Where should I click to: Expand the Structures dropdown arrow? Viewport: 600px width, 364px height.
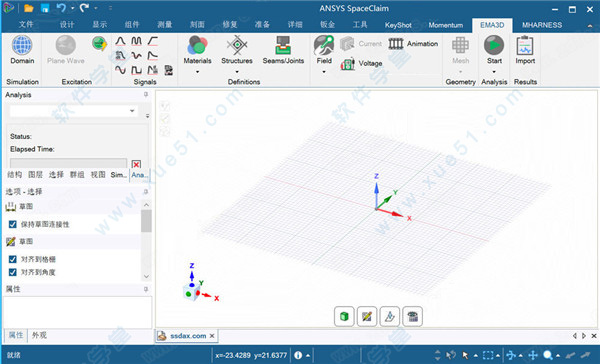[237, 72]
